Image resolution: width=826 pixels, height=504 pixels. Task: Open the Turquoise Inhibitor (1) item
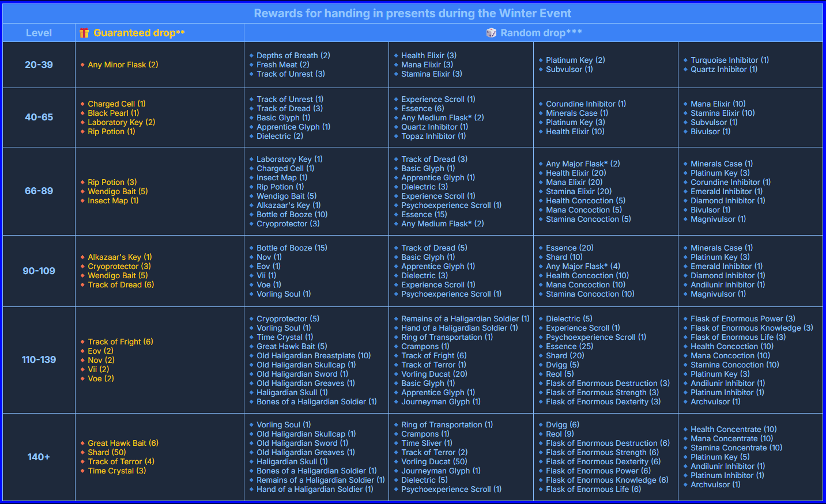pyautogui.click(x=729, y=60)
